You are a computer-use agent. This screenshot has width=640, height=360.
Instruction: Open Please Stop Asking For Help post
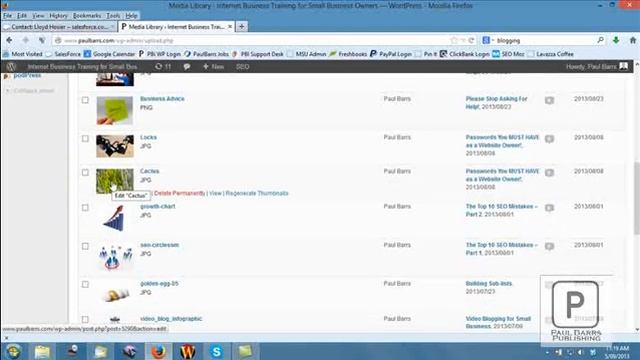(x=496, y=102)
